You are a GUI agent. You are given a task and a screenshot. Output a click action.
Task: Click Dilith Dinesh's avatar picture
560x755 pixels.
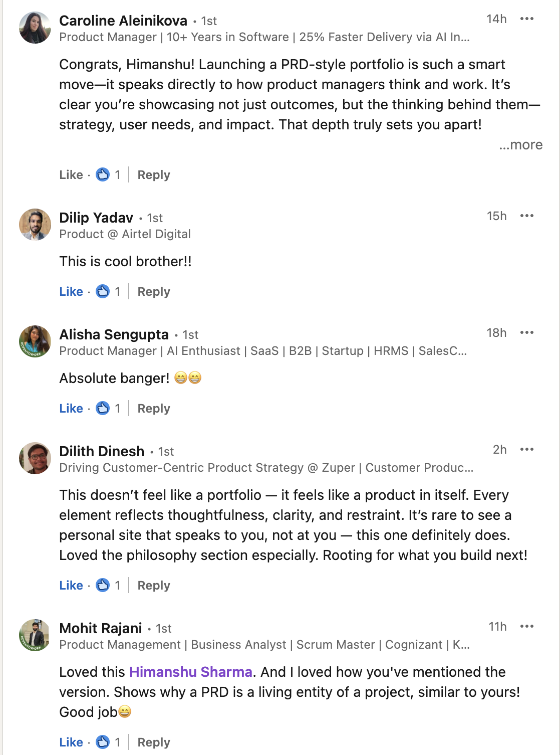pyautogui.click(x=35, y=458)
